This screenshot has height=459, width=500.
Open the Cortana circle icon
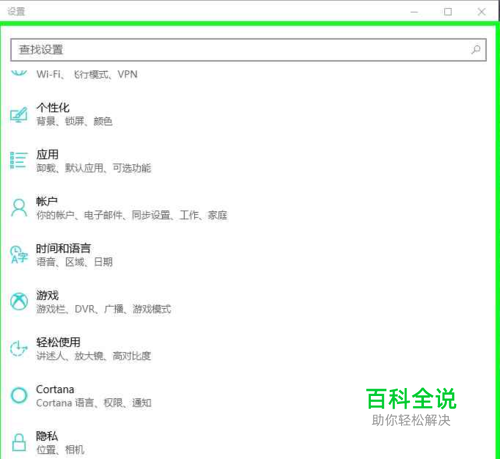[x=19, y=395]
